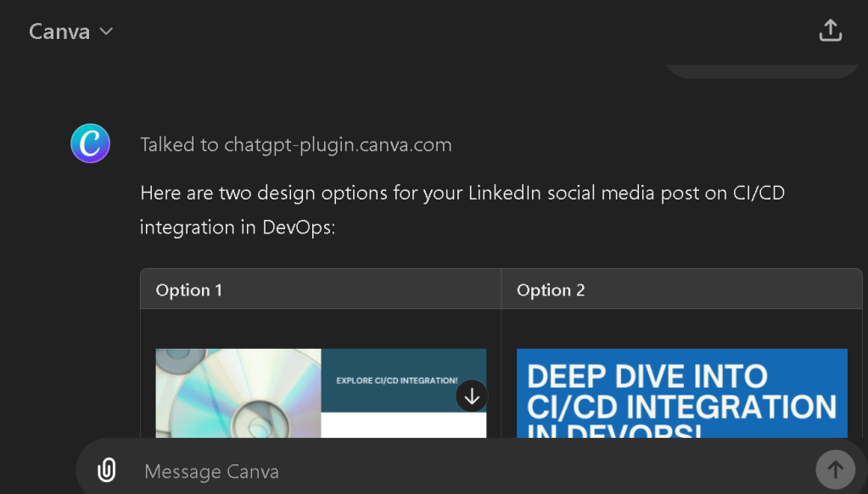Click the Option 1 column header
868x494 pixels.
click(x=321, y=289)
